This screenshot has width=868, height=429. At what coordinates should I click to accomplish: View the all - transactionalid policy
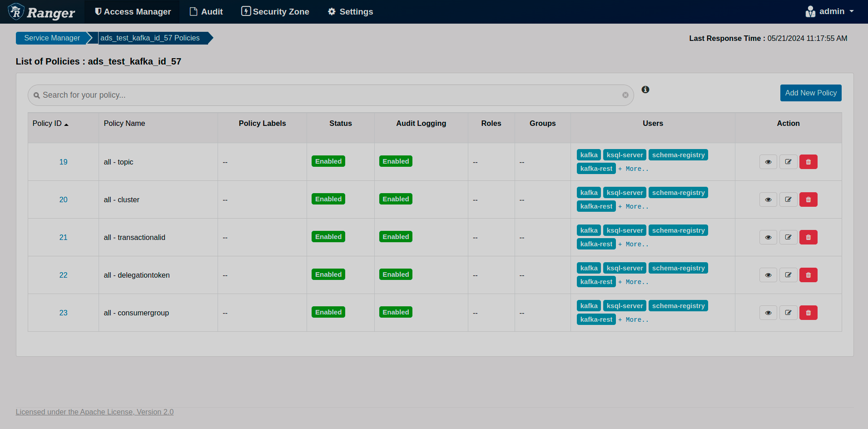tap(768, 237)
